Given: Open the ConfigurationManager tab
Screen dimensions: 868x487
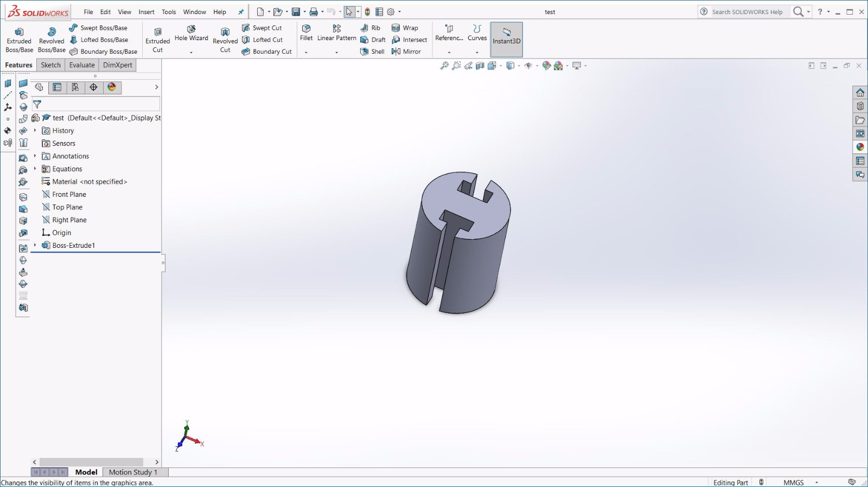Looking at the screenshot, I should pos(75,87).
